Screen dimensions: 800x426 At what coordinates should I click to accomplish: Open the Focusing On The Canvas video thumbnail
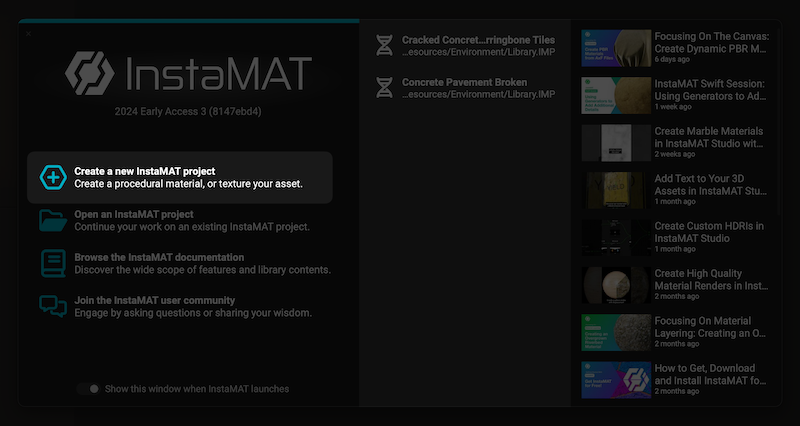click(616, 48)
